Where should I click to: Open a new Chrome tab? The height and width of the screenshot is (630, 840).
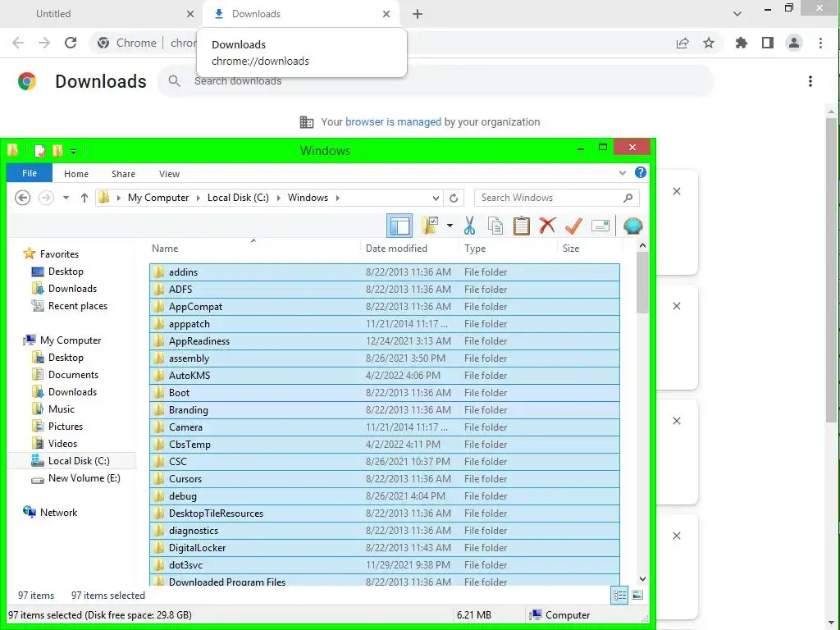pos(418,14)
